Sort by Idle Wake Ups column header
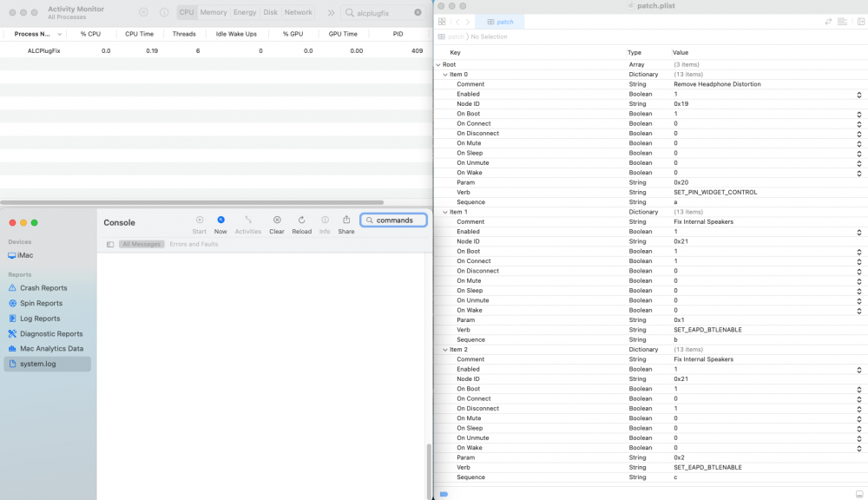This screenshot has width=868, height=500. click(x=236, y=34)
